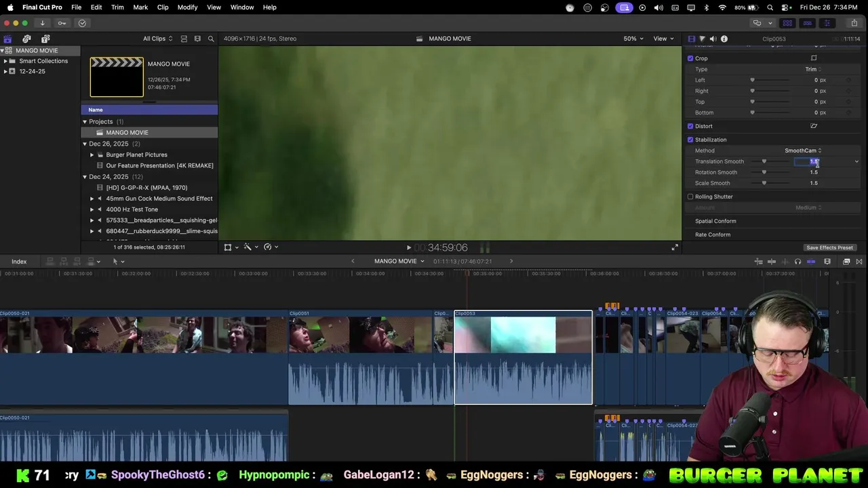868x488 pixels.
Task: Toggle viewer full screen playback arrows
Action: tap(674, 247)
